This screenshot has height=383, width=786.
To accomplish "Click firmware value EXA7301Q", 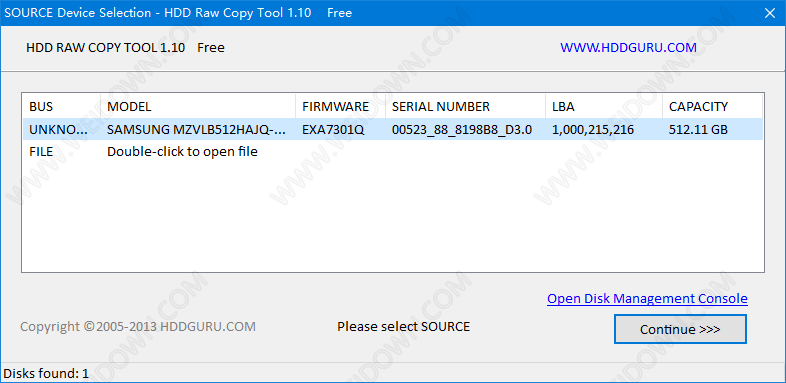I will click(333, 130).
